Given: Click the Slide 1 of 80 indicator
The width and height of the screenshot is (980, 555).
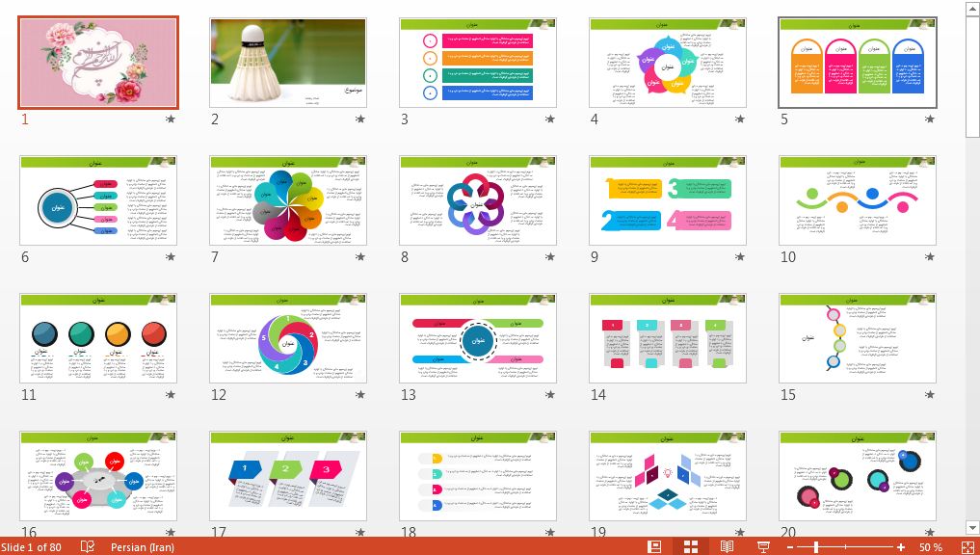Looking at the screenshot, I should pyautogui.click(x=31, y=547).
